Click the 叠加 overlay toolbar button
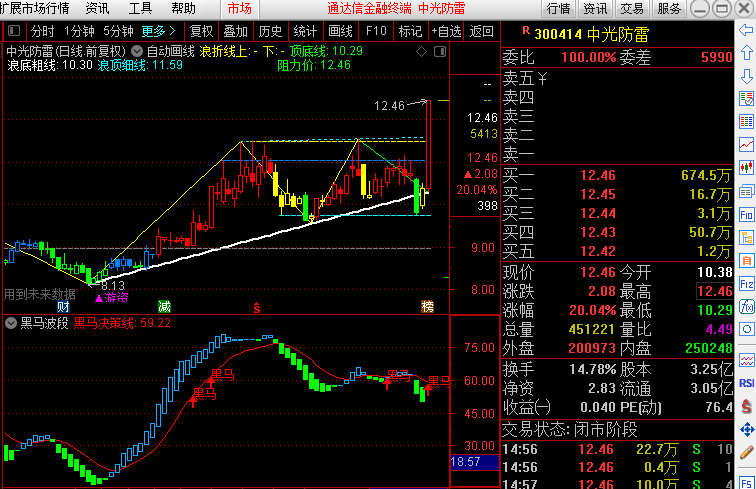 236,31
